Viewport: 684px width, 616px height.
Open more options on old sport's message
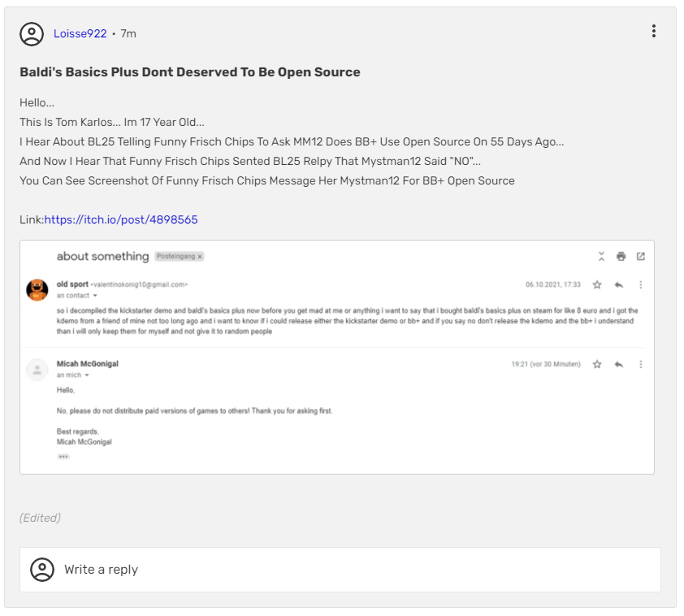coord(640,285)
